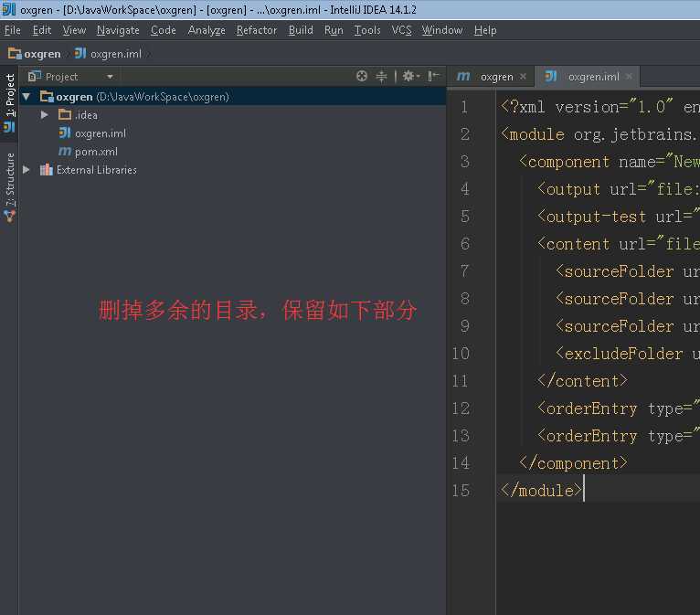The width and height of the screenshot is (700, 615).
Task: Open the Help menu
Action: click(485, 30)
